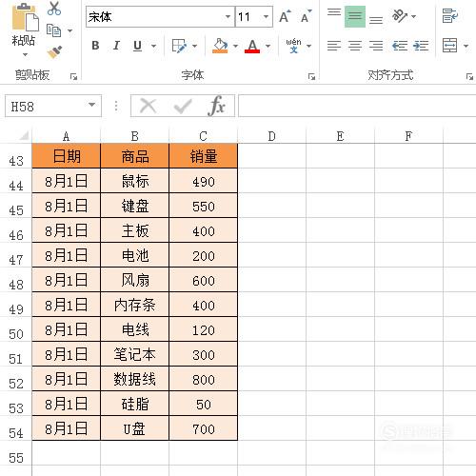This screenshot has width=476, height=476.
Task: Apply the red font color A
Action: click(252, 46)
